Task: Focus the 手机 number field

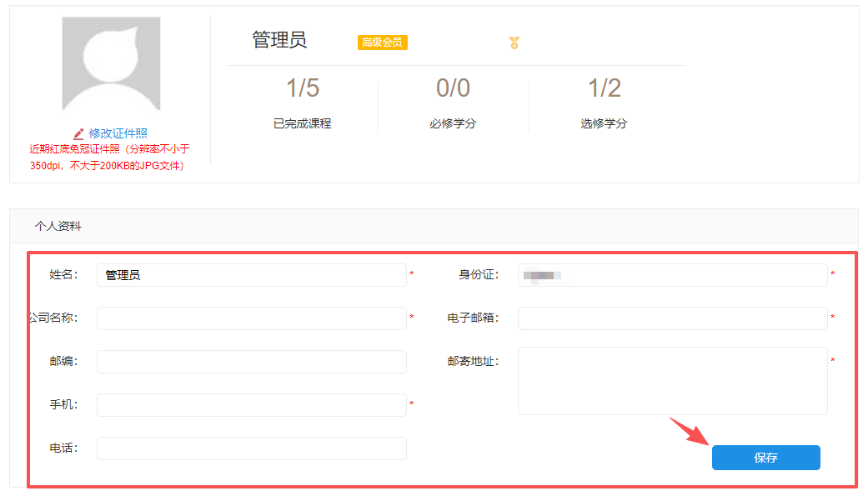Action: coord(251,405)
